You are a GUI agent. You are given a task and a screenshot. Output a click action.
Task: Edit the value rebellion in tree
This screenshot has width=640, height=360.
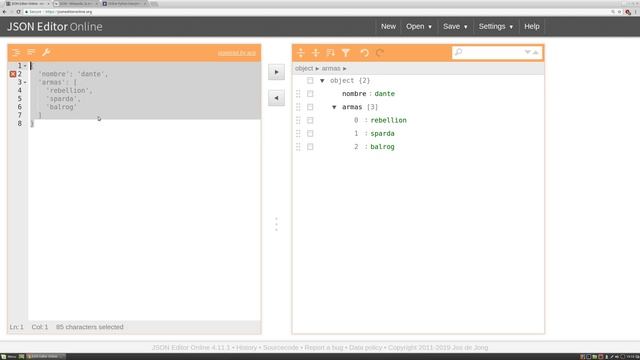click(x=389, y=120)
